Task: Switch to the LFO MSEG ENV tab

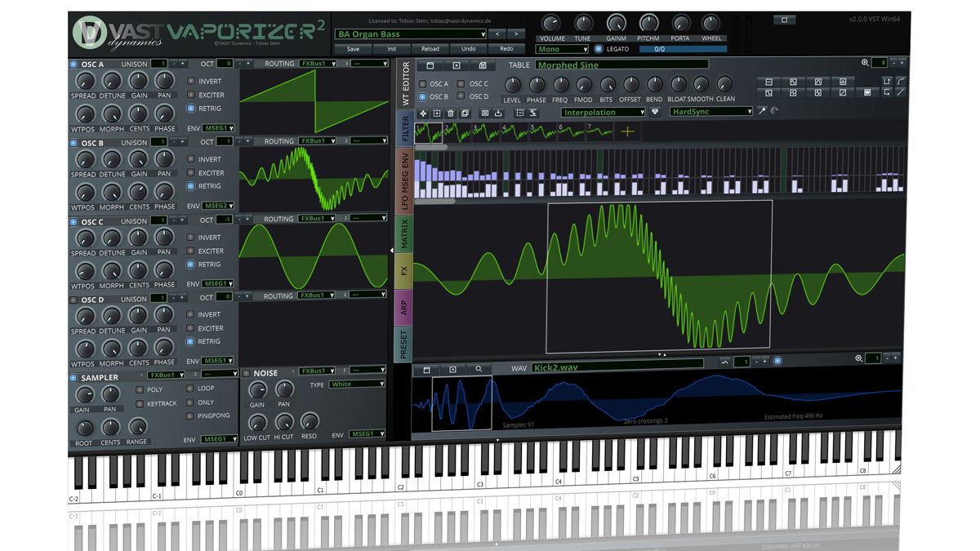Action: pos(404,181)
